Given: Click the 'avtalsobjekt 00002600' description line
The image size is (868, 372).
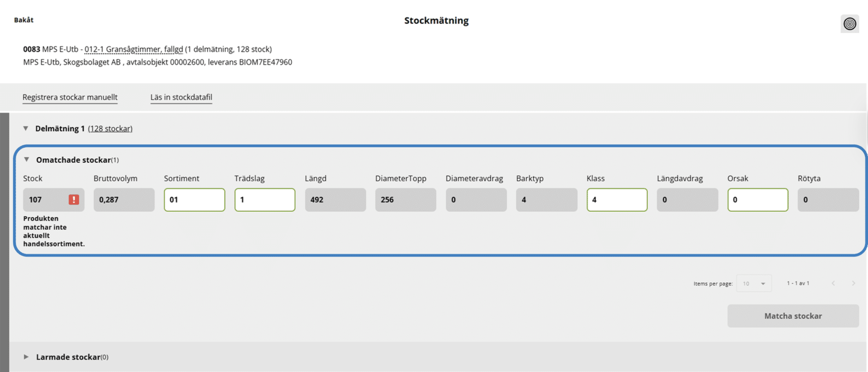Looking at the screenshot, I should (x=158, y=62).
